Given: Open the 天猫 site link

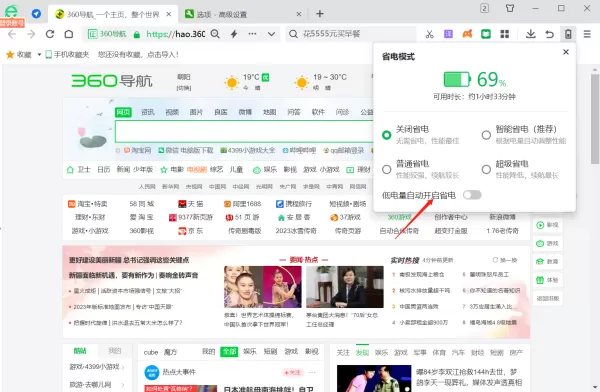Looking at the screenshot, I should (191, 204).
